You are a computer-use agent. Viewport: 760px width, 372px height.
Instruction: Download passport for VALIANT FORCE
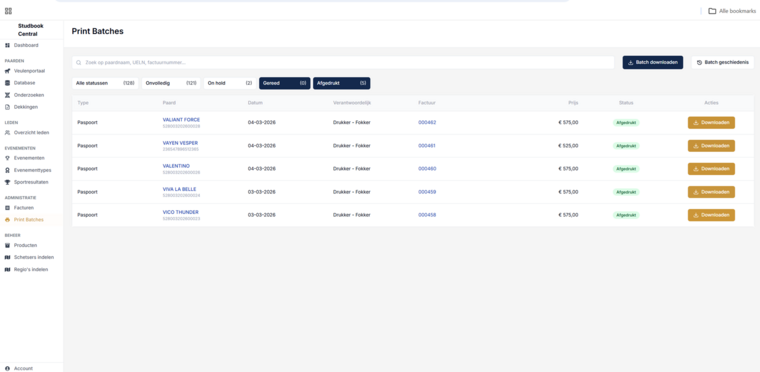pos(711,123)
